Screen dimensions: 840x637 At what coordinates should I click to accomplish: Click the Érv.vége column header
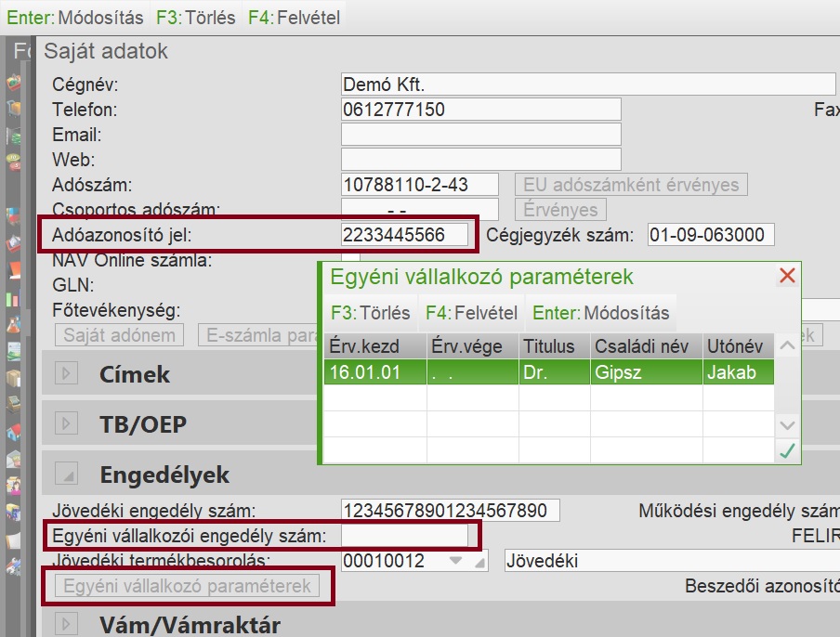tap(472, 346)
